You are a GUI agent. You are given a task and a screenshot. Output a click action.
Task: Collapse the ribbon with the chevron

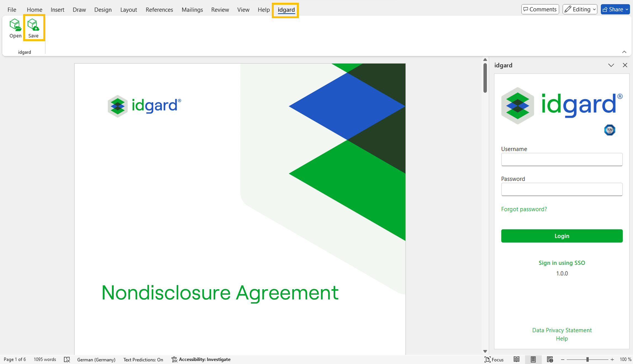624,52
